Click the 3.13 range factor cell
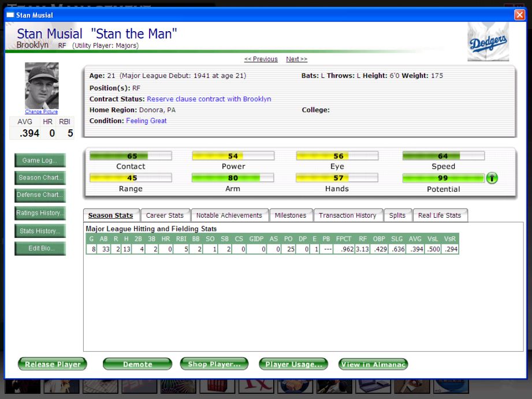The image size is (532, 399). (362, 249)
